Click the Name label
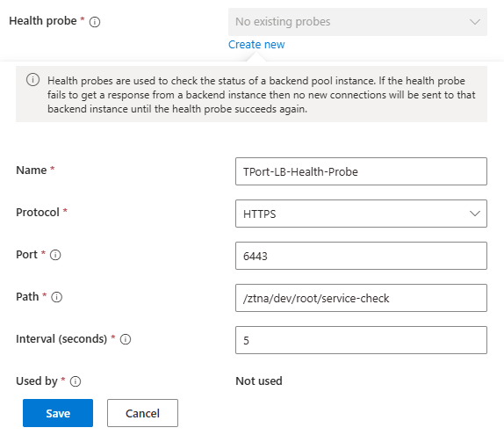The width and height of the screenshot is (504, 435). pos(32,170)
